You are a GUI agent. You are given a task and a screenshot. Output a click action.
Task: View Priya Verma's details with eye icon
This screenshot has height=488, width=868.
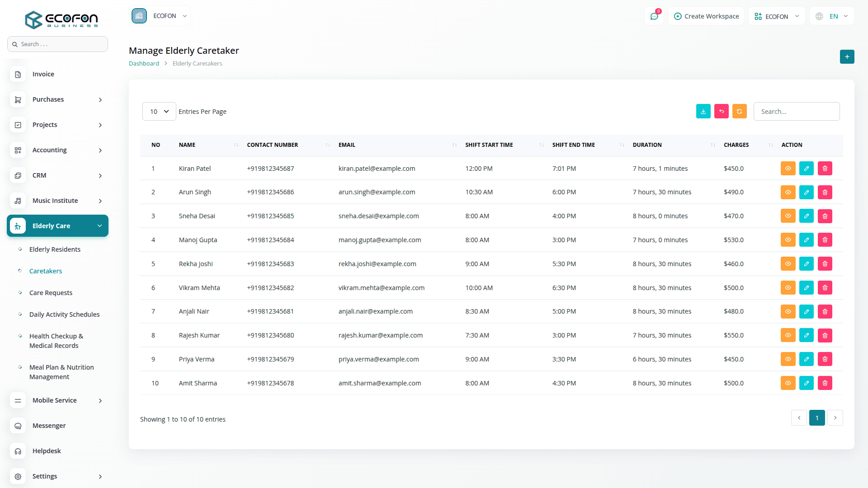point(788,359)
